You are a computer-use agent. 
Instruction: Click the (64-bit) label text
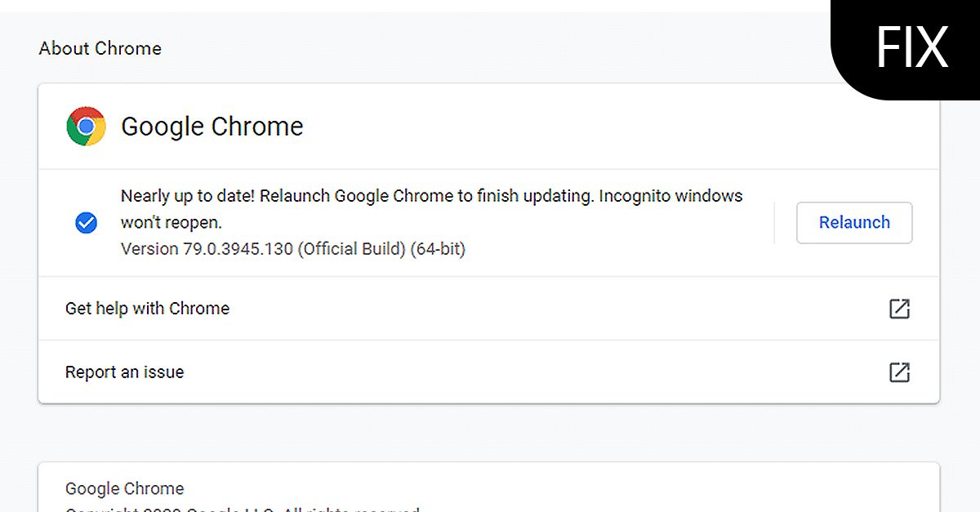point(438,248)
